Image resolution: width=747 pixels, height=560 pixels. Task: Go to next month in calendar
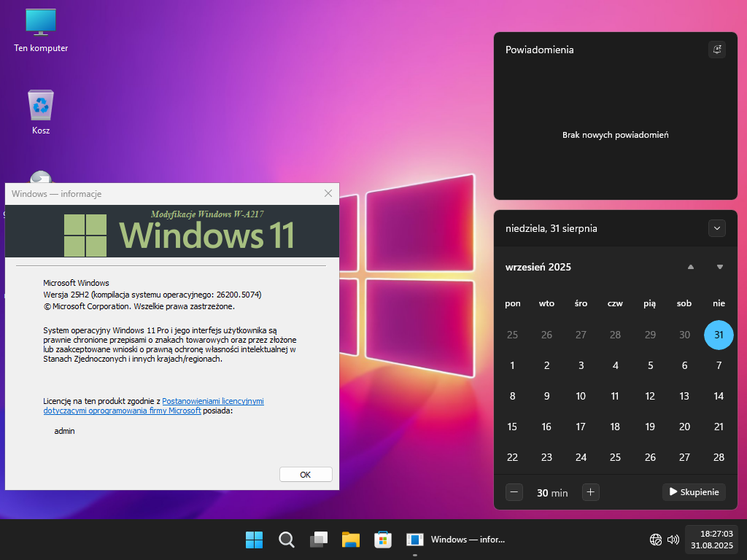click(720, 267)
